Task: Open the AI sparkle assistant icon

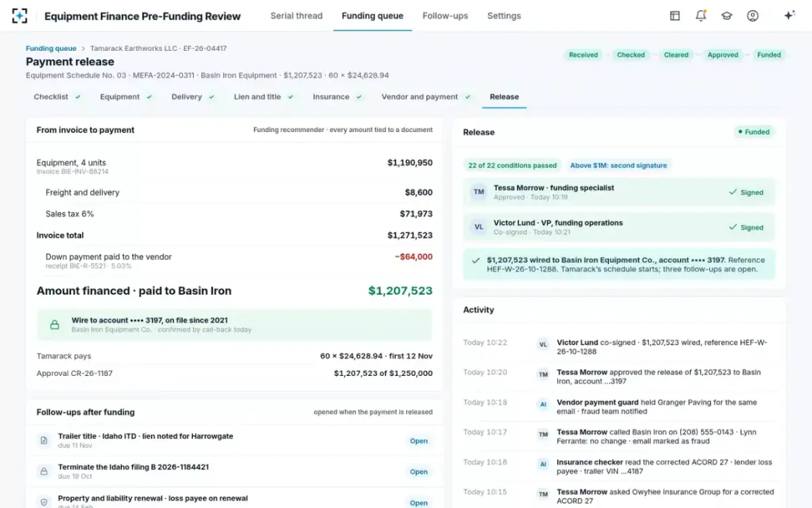Action: [x=789, y=16]
